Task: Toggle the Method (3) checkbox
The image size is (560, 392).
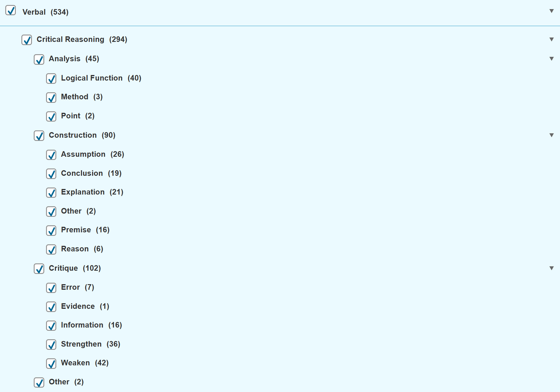Action: [x=51, y=98]
